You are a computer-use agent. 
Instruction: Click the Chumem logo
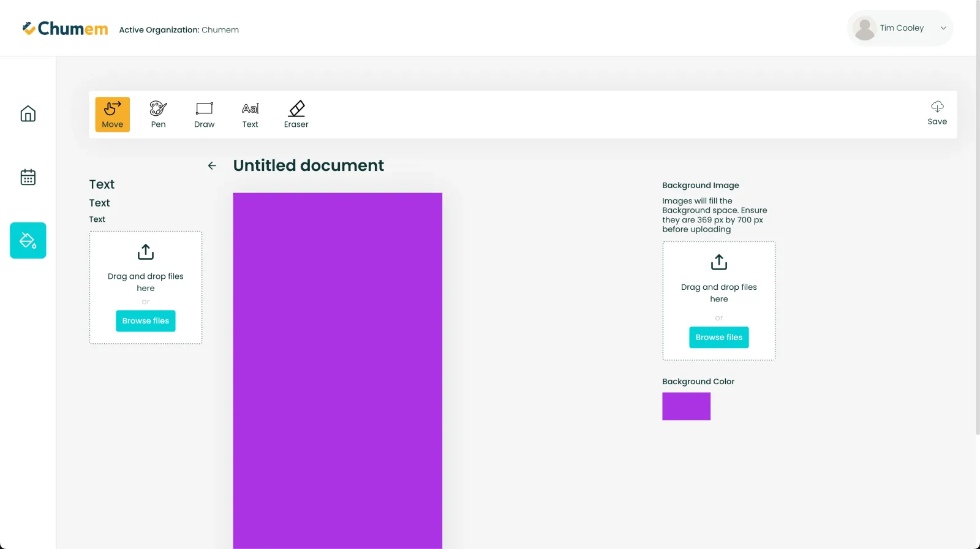click(65, 29)
